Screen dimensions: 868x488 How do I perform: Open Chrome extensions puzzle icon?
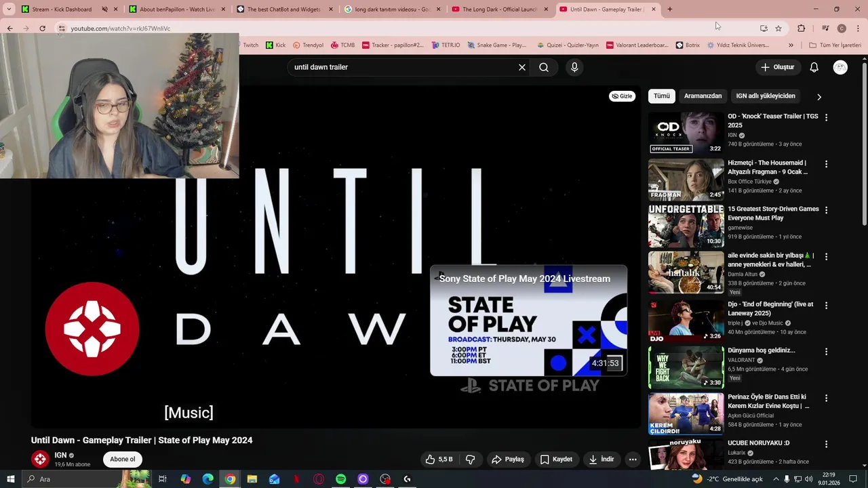tap(801, 28)
